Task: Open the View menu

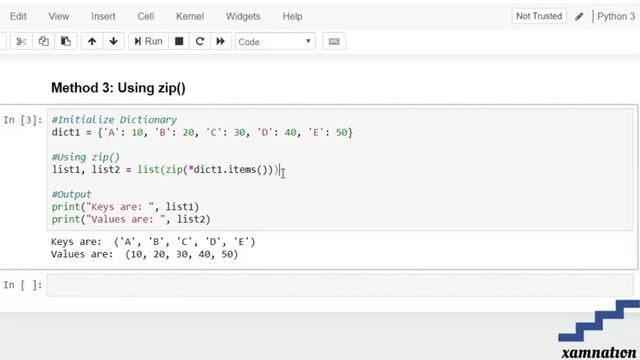Action: pos(58,16)
